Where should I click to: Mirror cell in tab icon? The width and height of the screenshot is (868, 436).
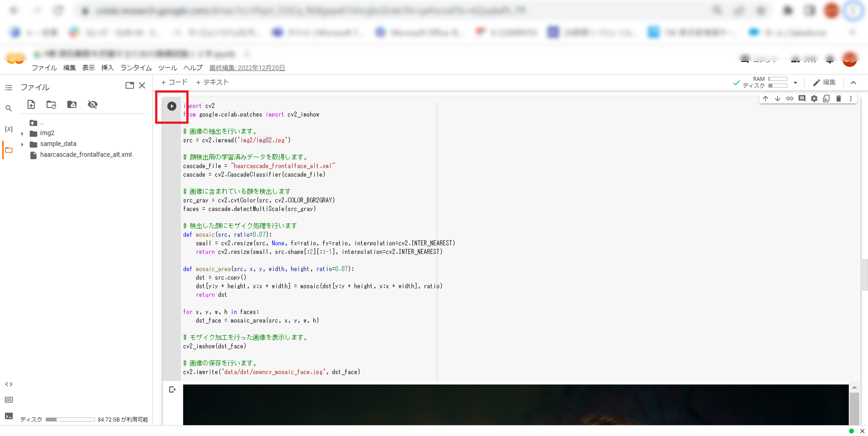[826, 98]
